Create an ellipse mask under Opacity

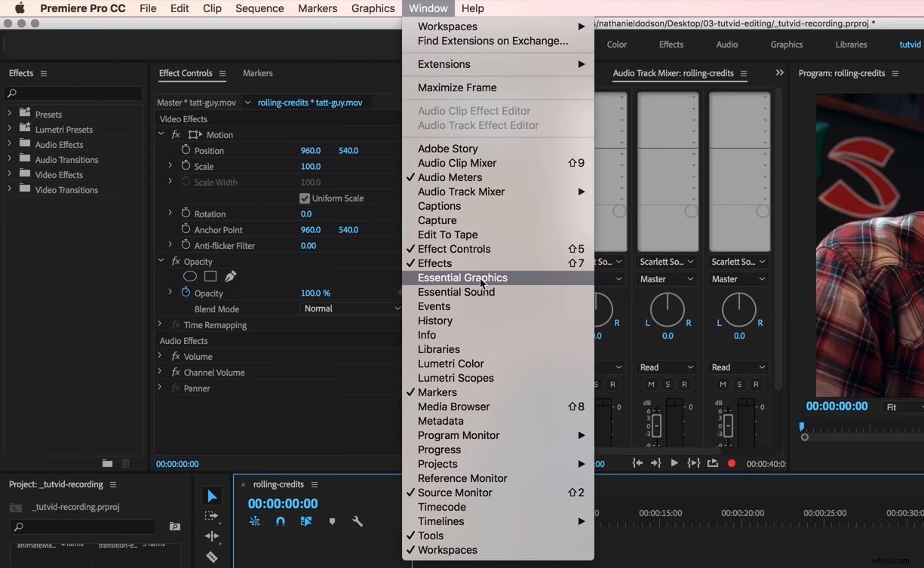click(189, 277)
